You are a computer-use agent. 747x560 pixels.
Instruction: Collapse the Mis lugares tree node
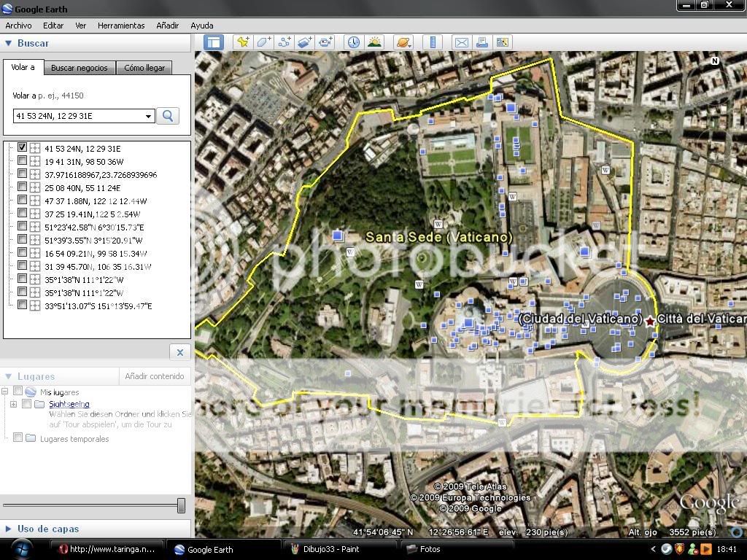[5, 392]
